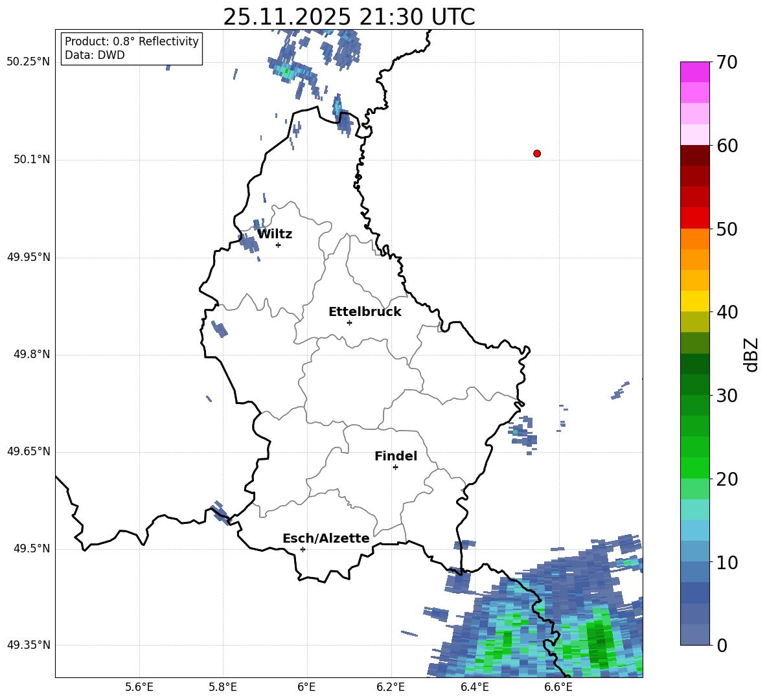Click the blue radar echo north of Luxembourg's tip
The height and width of the screenshot is (700, 767).
pyautogui.click(x=343, y=116)
